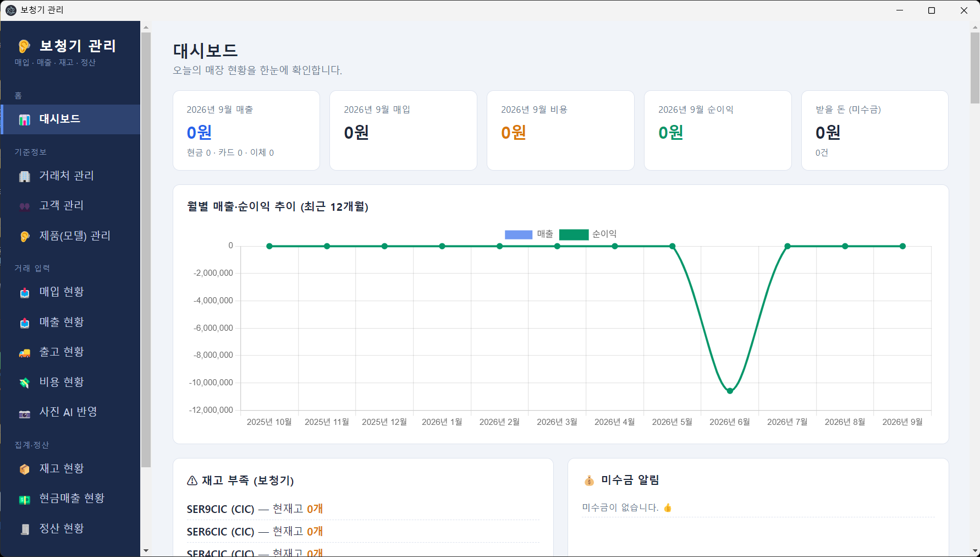Screen dimensions: 980x557
Task: Toggle the 매출 legend color swatch
Action: coord(519,234)
